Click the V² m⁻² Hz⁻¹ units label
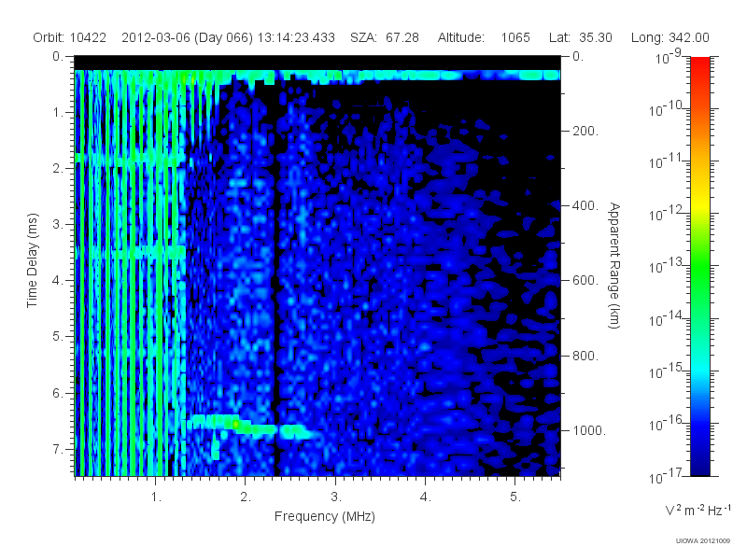This screenshot has width=747, height=560. [x=698, y=510]
